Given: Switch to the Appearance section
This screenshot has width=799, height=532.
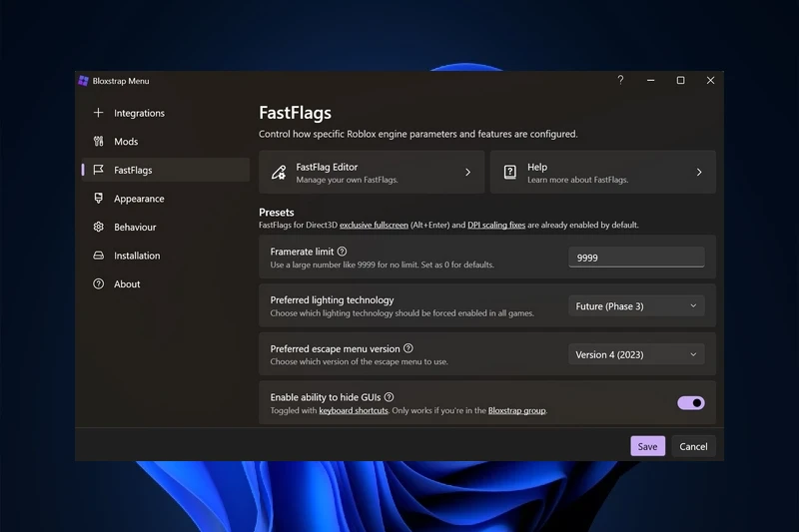Looking at the screenshot, I should coord(139,199).
